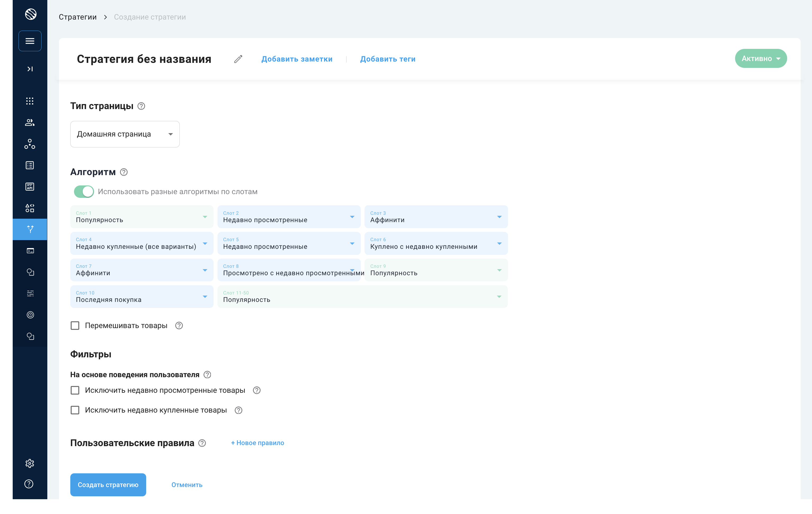Image resolution: width=812 pixels, height=514 pixels.
Task: Check Исключить недавно купленные товары
Action: [75, 410]
